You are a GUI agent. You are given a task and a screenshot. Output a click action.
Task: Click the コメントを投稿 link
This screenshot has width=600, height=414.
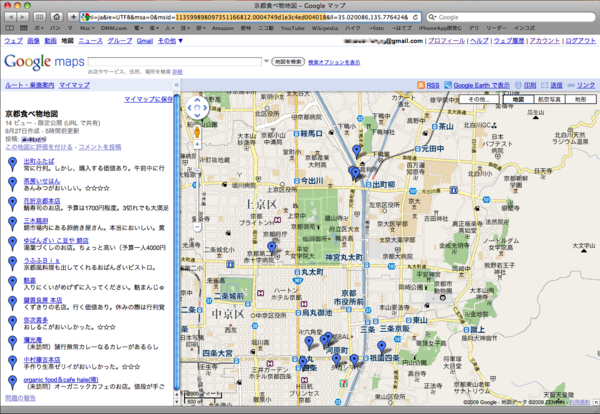(100, 147)
